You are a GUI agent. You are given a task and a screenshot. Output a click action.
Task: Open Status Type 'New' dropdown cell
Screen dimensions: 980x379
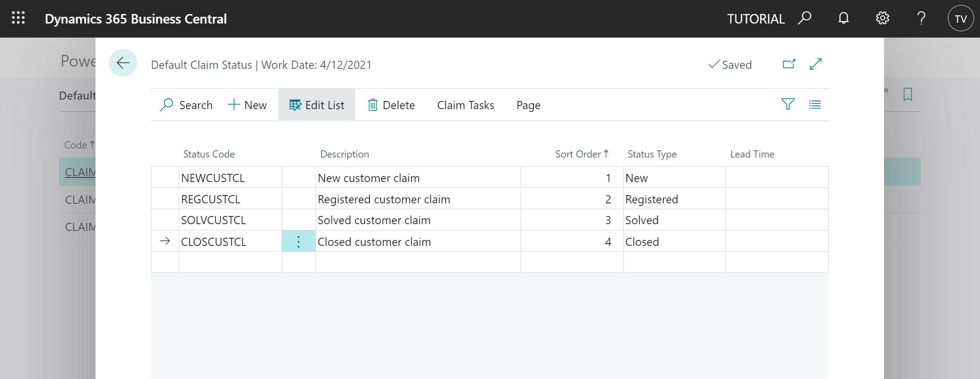coord(674,178)
